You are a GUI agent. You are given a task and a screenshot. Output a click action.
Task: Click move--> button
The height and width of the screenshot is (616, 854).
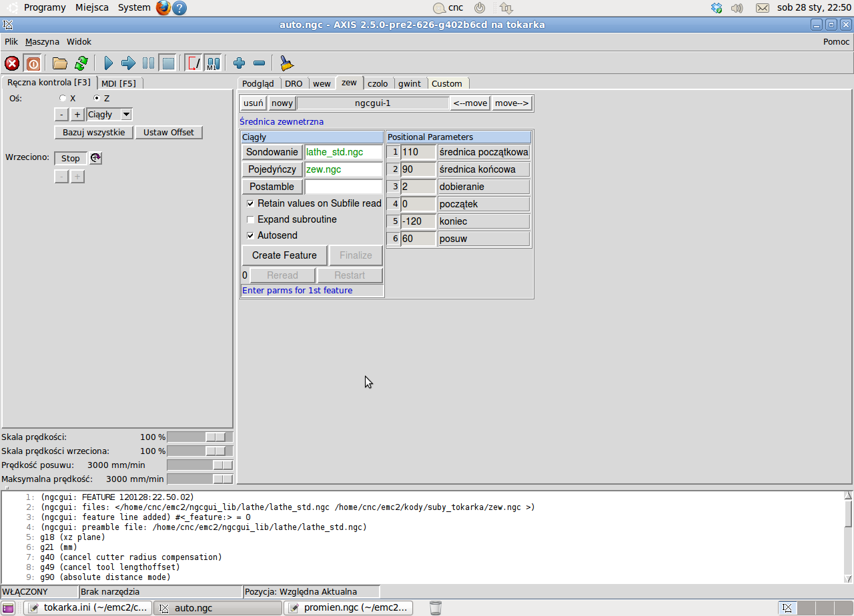(512, 103)
